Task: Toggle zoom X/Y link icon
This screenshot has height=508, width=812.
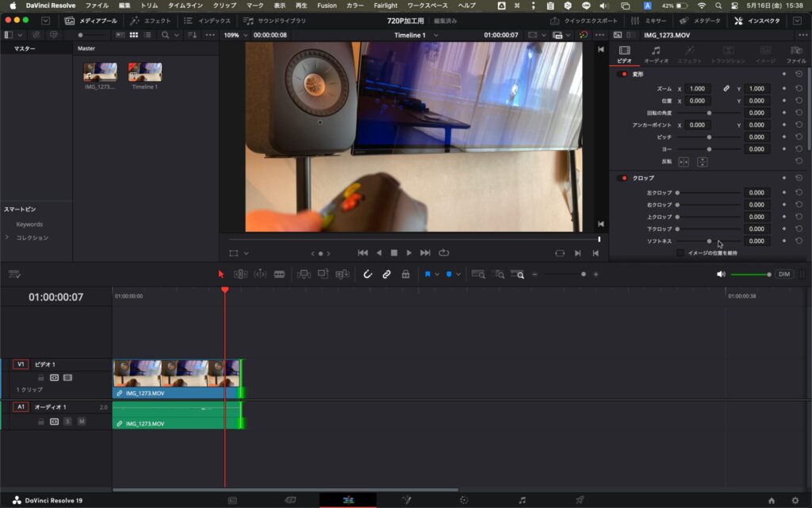Action: point(726,89)
